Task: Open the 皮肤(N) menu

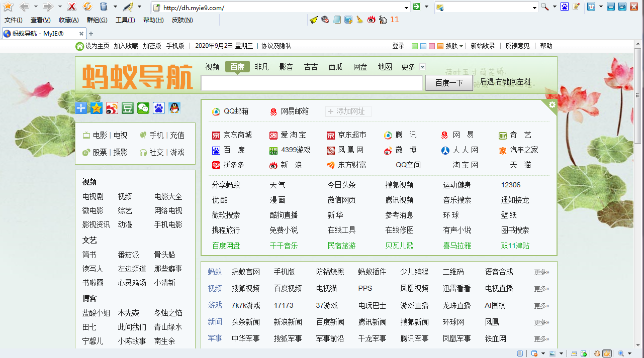Action: pos(182,20)
